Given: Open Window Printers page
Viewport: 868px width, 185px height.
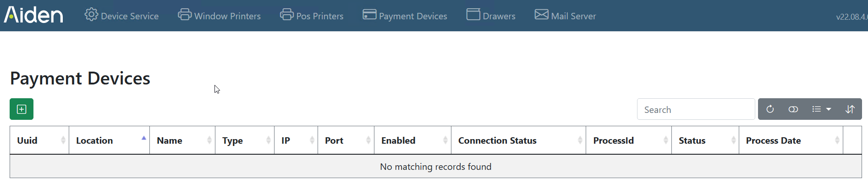Looking at the screenshot, I should 219,16.
